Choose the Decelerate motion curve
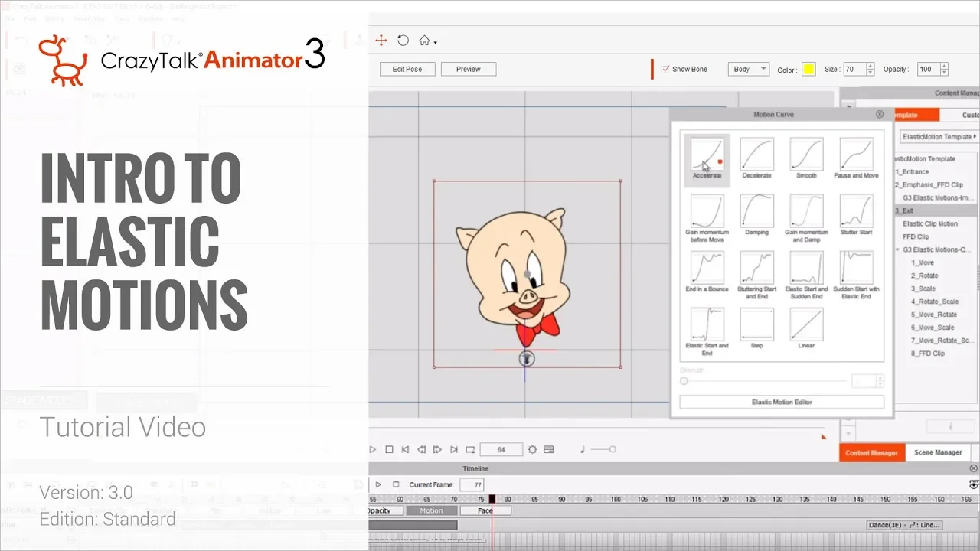The height and width of the screenshot is (551, 980). (x=756, y=158)
